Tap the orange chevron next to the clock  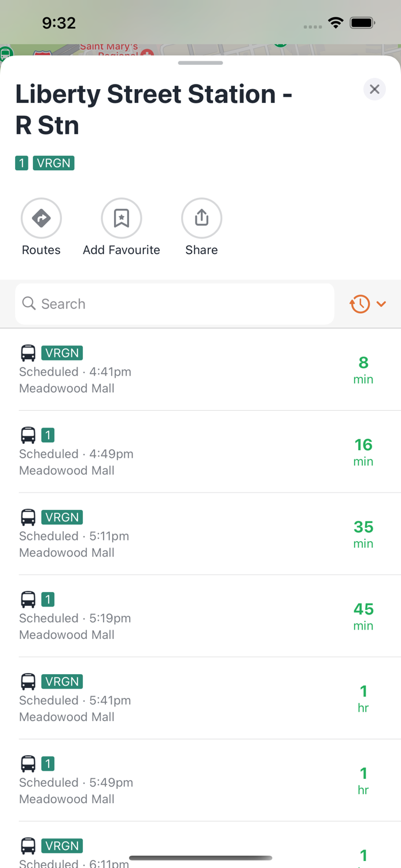(x=381, y=304)
